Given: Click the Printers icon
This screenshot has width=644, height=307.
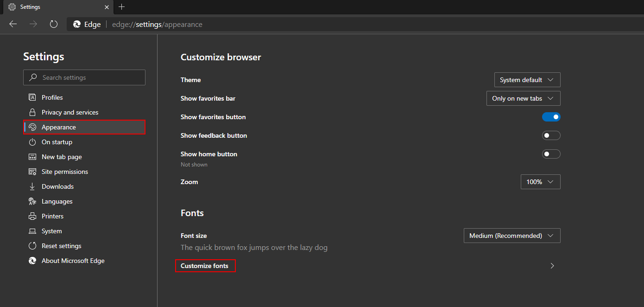Looking at the screenshot, I should [32, 216].
